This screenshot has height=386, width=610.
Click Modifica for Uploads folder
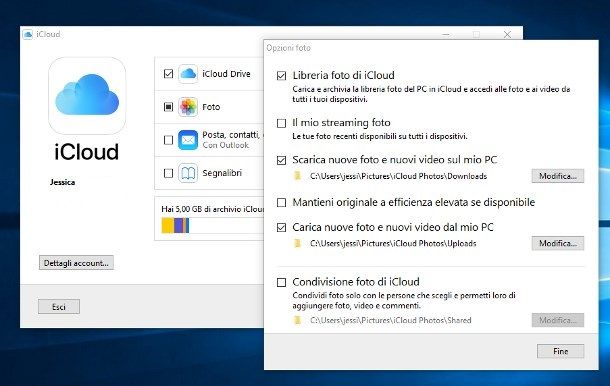(558, 243)
